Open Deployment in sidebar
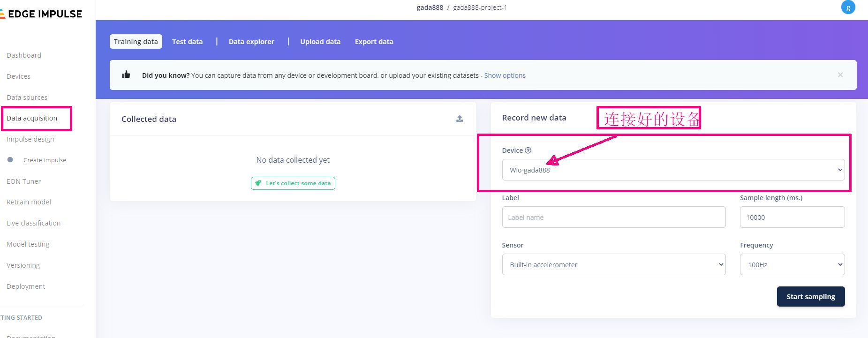868x338 pixels. coord(26,286)
